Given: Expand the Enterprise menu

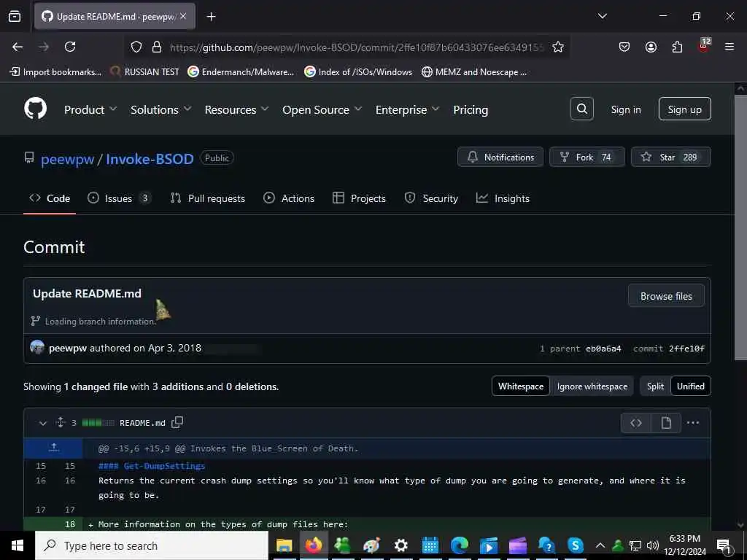Looking at the screenshot, I should coord(407,109).
